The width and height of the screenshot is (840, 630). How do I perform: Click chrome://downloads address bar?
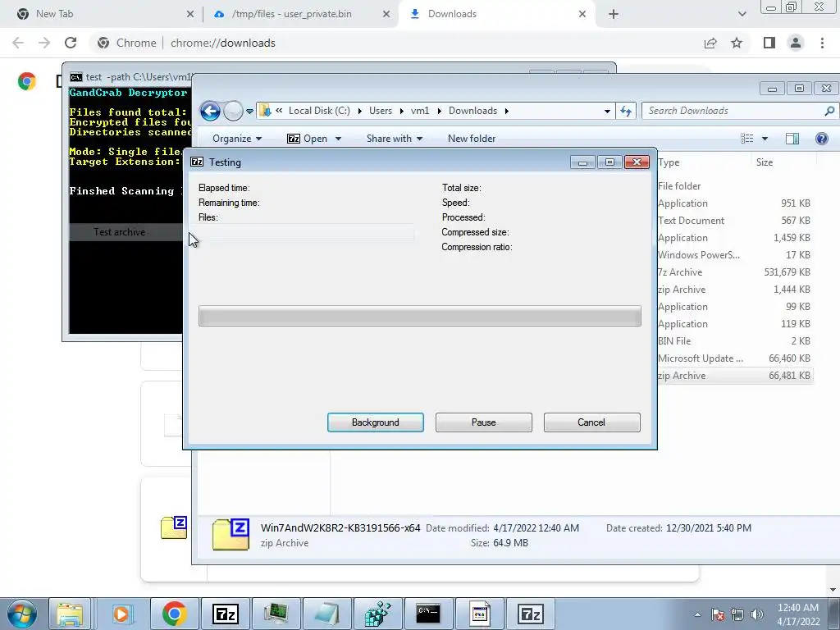coord(396,43)
